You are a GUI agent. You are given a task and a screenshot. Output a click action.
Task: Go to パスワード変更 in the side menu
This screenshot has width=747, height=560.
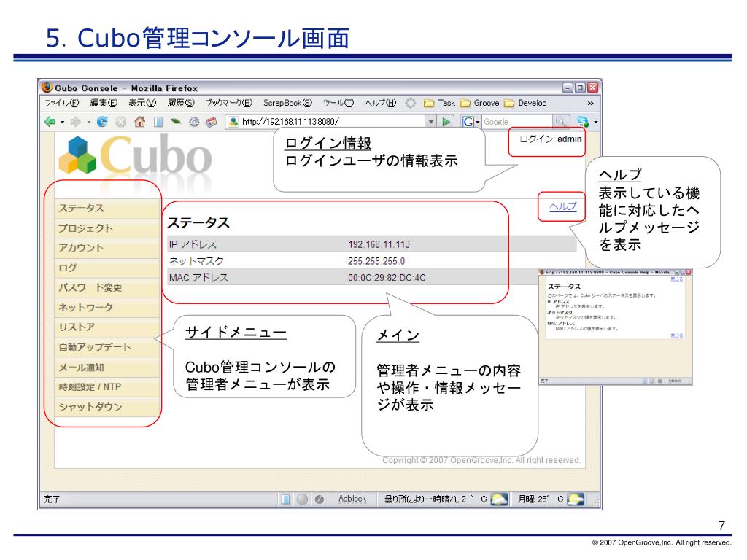[x=107, y=287]
